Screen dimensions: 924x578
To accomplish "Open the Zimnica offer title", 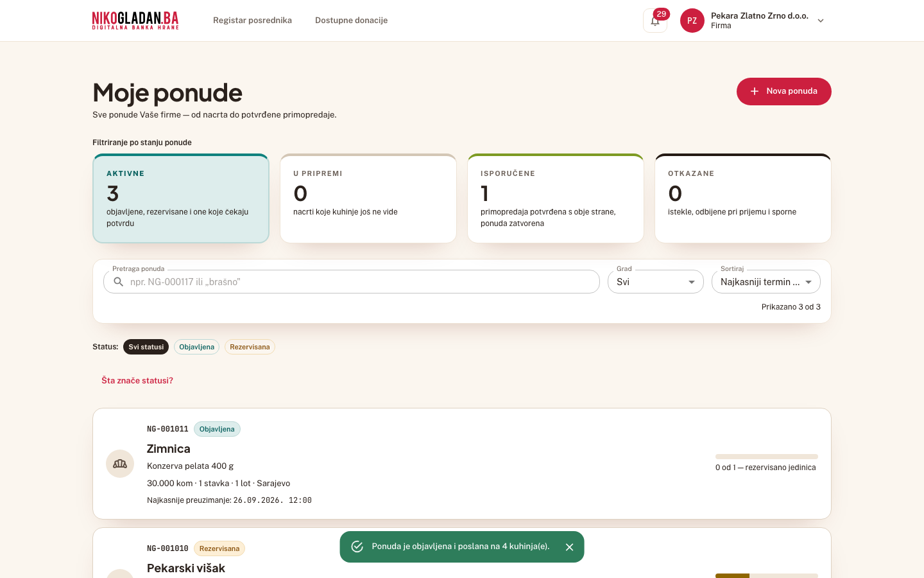I will pyautogui.click(x=169, y=449).
